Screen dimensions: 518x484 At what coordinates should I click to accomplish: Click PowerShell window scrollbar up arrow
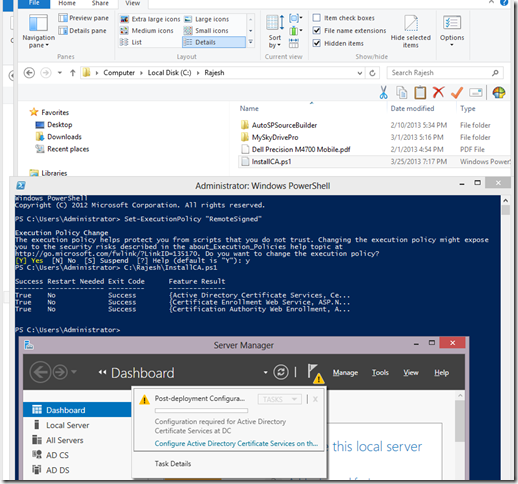505,200
